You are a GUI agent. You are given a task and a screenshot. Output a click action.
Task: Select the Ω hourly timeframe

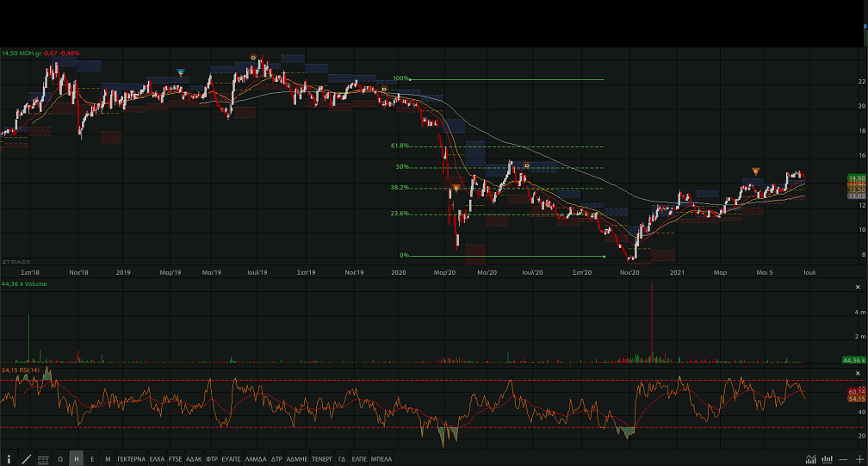(x=60, y=459)
